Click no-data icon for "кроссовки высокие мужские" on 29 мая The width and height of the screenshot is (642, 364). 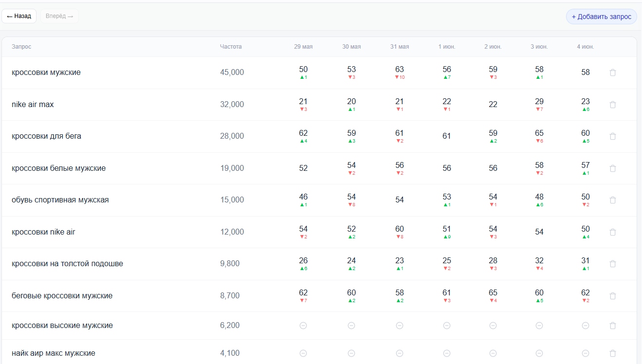coord(303,326)
